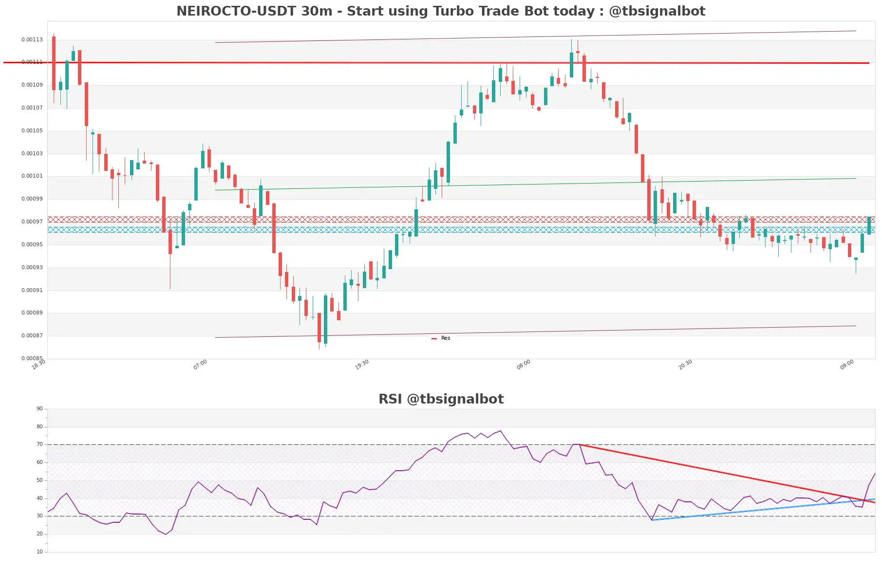Click the RSI 90 axis label

[39, 409]
